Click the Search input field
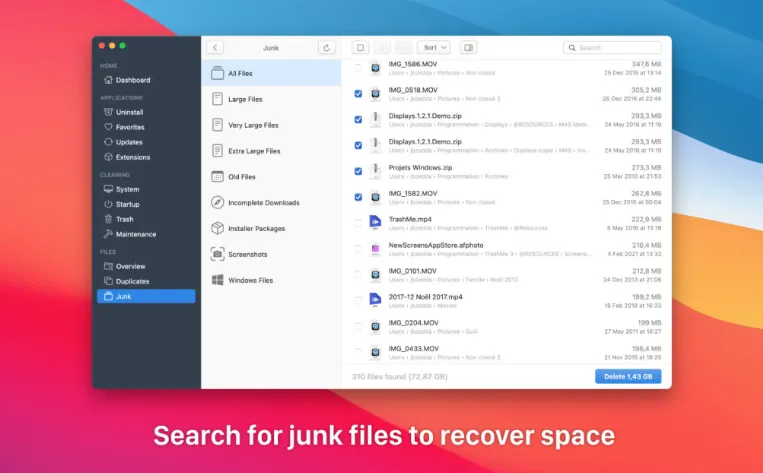763x473 pixels. point(612,48)
